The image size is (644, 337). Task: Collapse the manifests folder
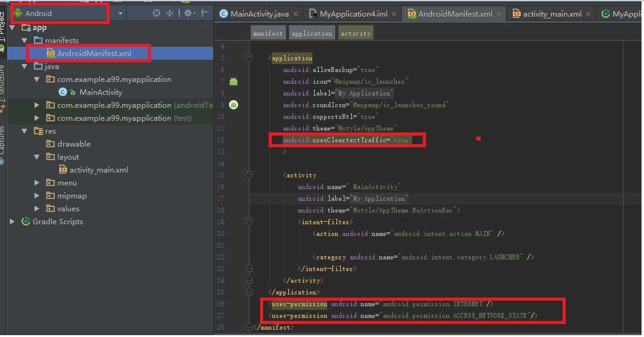click(25, 40)
